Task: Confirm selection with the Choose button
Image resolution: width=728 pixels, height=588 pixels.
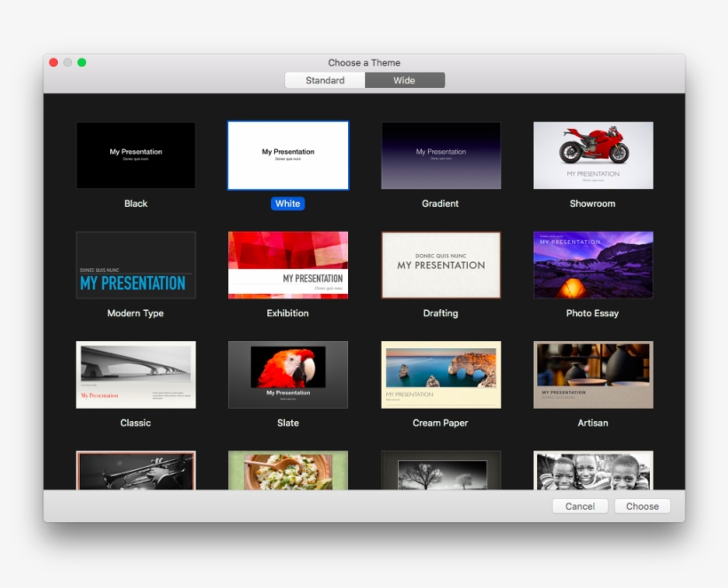Action: 642,506
